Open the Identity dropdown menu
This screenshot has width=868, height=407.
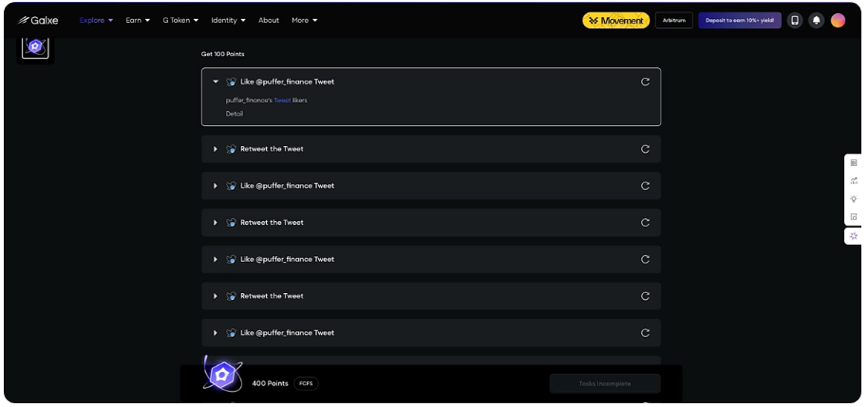point(228,21)
